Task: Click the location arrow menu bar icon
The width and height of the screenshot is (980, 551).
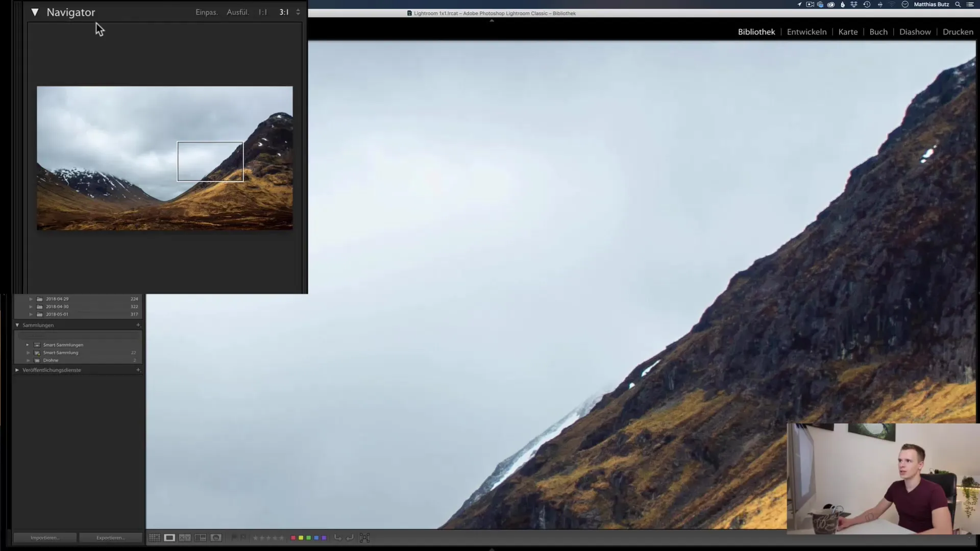Action: tap(799, 4)
